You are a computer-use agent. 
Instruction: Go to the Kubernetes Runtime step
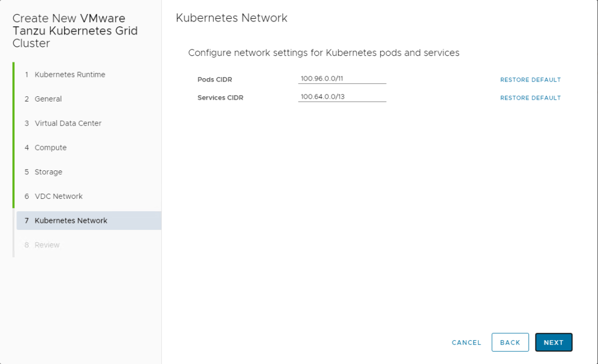(x=88, y=75)
